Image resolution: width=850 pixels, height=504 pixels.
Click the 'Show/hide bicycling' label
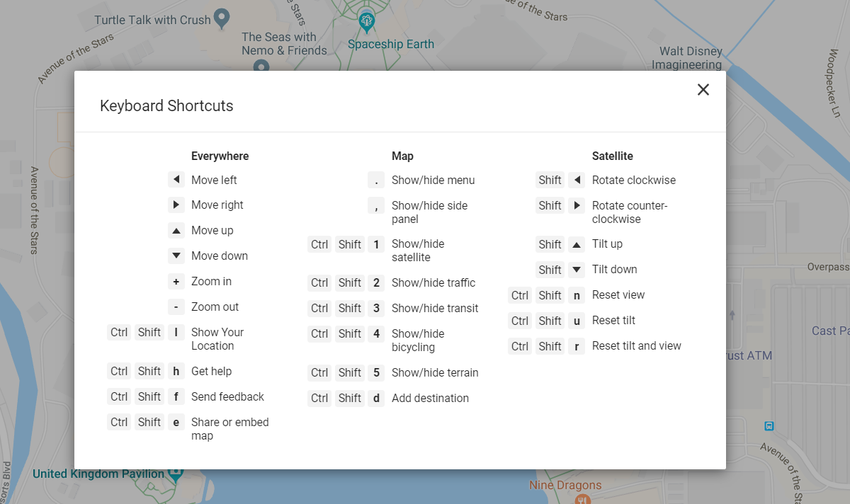coord(418,340)
